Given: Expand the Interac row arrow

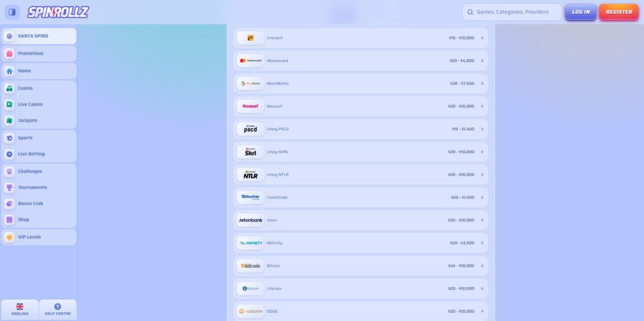Looking at the screenshot, I should [x=482, y=38].
